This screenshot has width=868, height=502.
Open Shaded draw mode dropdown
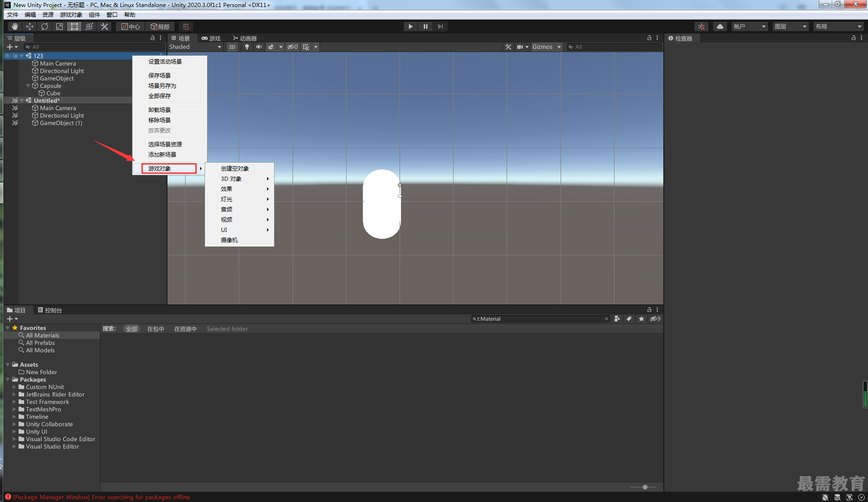tap(195, 47)
